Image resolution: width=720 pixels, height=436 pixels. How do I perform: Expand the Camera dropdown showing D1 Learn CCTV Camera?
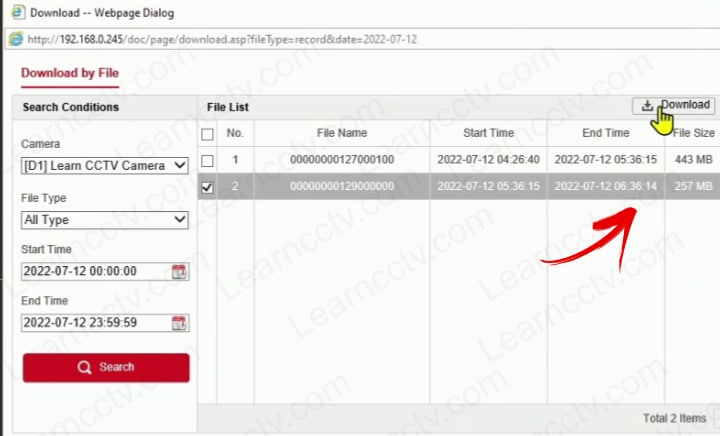click(105, 165)
